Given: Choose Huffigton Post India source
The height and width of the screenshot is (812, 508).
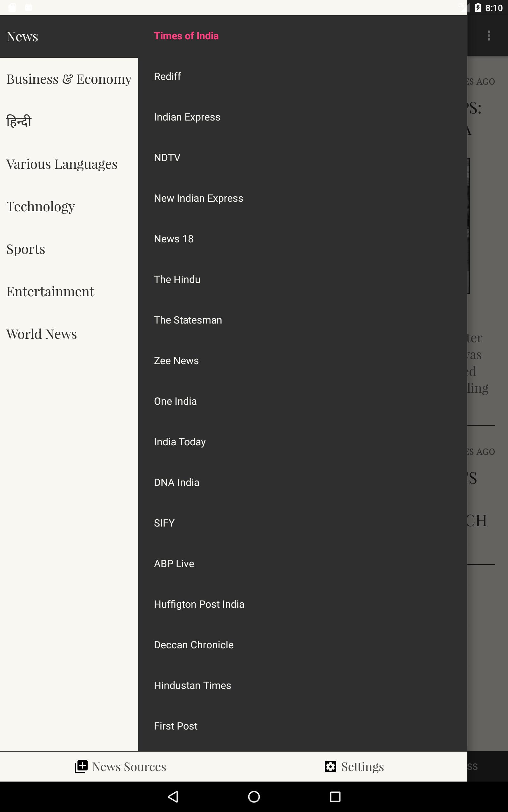Looking at the screenshot, I should (x=303, y=604).
